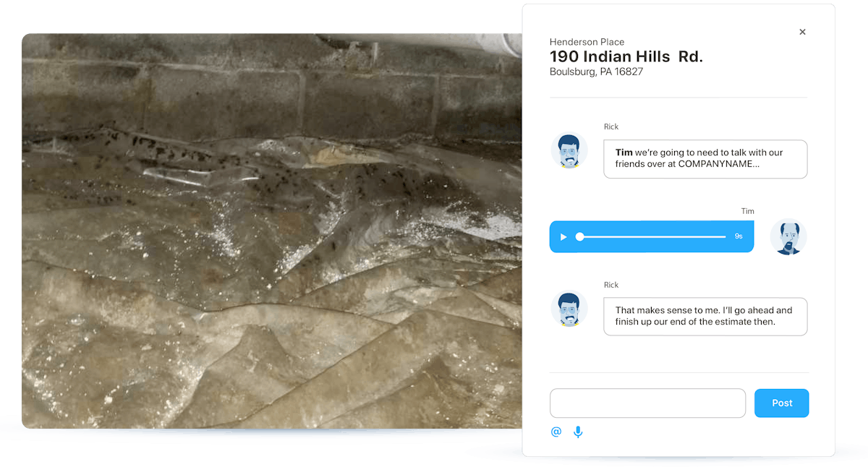The image size is (868, 467).
Task: Select Rick's message mentioning COMPANYNAME
Action: point(705,158)
